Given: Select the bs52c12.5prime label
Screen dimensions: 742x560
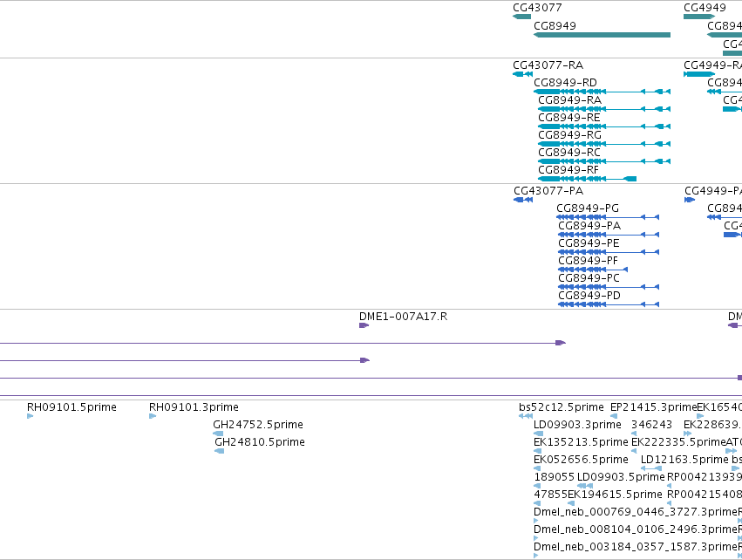Looking at the screenshot, I should (562, 407).
